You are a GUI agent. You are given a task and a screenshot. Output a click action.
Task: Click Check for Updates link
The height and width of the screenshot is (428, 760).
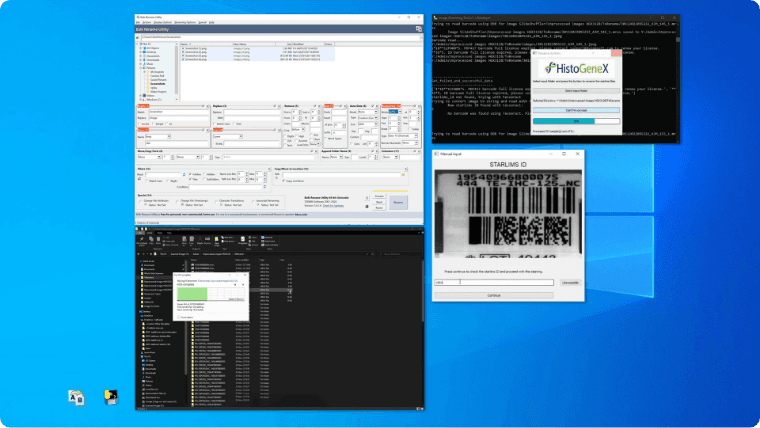tap(333, 206)
